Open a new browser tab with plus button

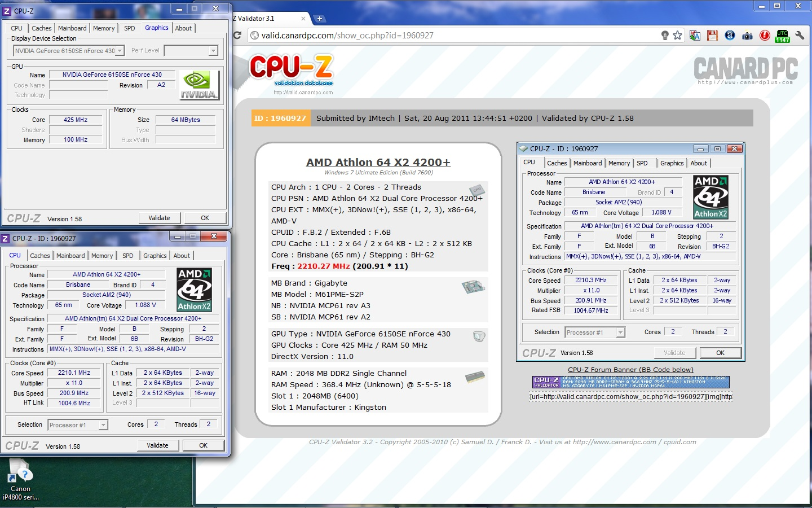(x=320, y=19)
